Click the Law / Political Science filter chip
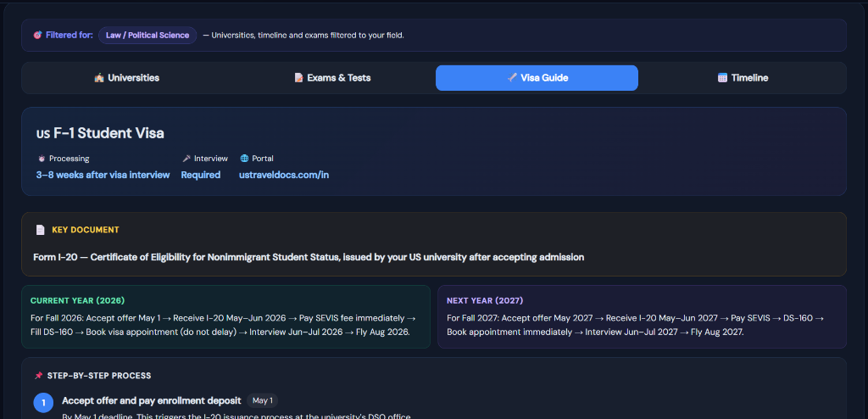This screenshot has height=419, width=868. [x=147, y=36]
